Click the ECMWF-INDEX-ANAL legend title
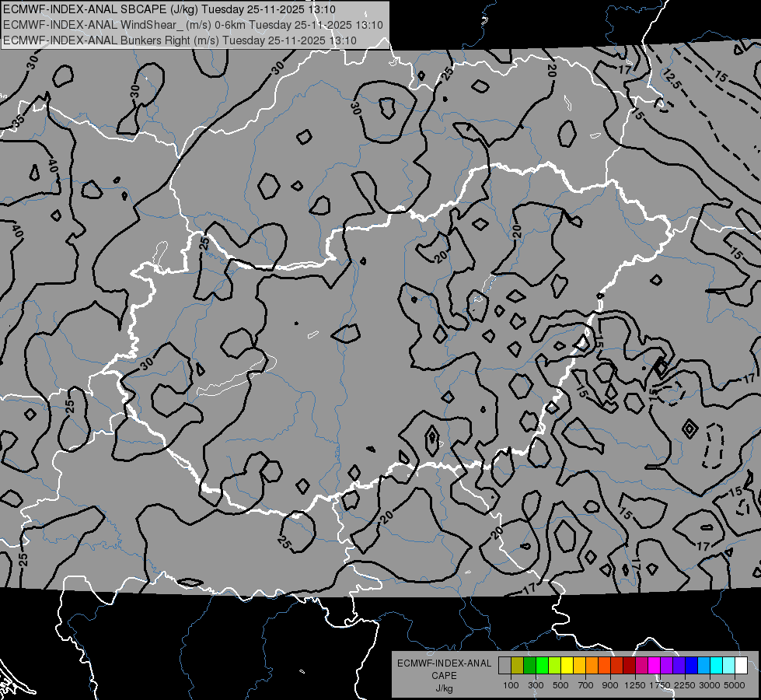Image resolution: width=761 pixels, height=700 pixels. (444, 663)
